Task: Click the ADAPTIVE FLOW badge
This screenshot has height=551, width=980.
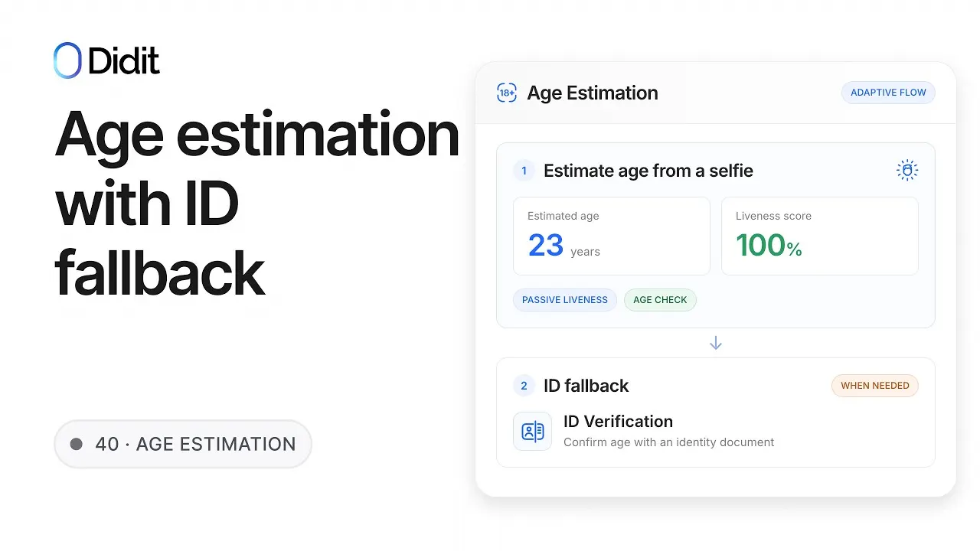Action: (x=888, y=93)
